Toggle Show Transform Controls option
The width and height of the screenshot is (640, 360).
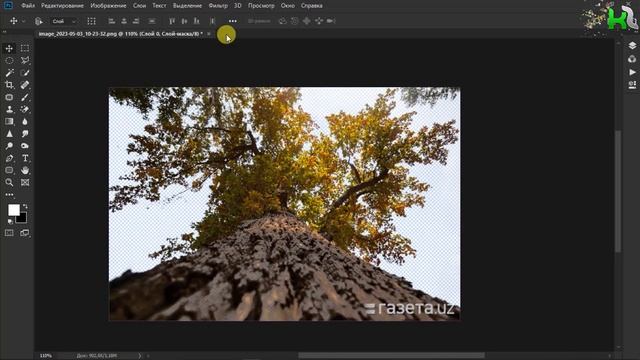(91, 21)
